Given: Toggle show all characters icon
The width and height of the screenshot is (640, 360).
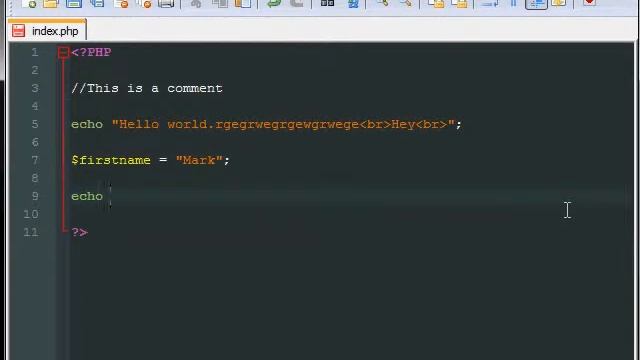Looking at the screenshot, I should click(513, 3).
